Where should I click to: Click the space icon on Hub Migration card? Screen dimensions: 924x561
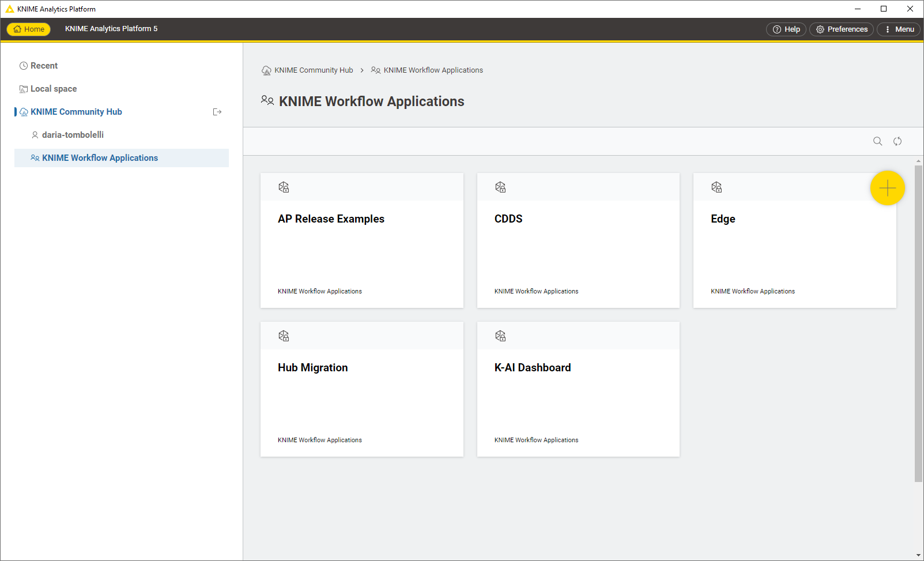(284, 336)
